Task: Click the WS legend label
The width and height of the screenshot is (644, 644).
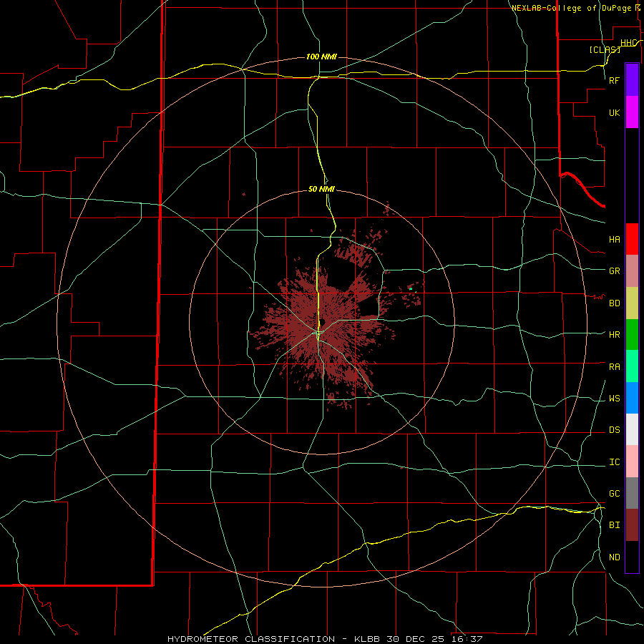Action: (x=615, y=399)
